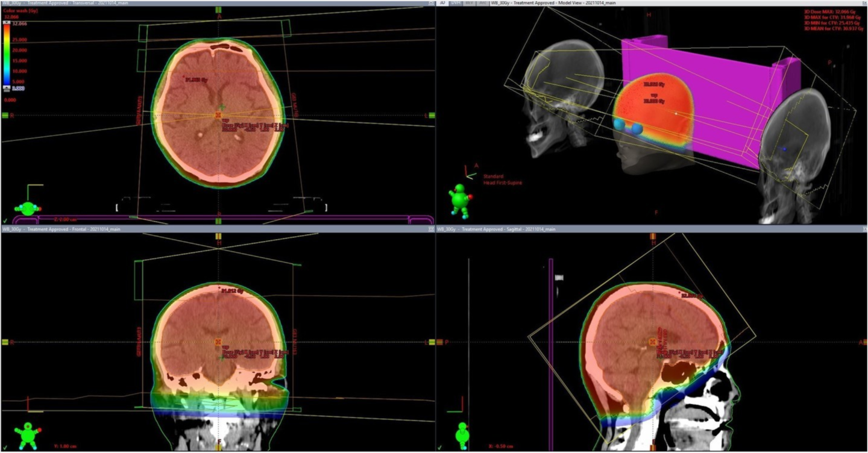Click the left R plane handle in Frontal view
This screenshot has width=868, height=453.
[x=5, y=342]
